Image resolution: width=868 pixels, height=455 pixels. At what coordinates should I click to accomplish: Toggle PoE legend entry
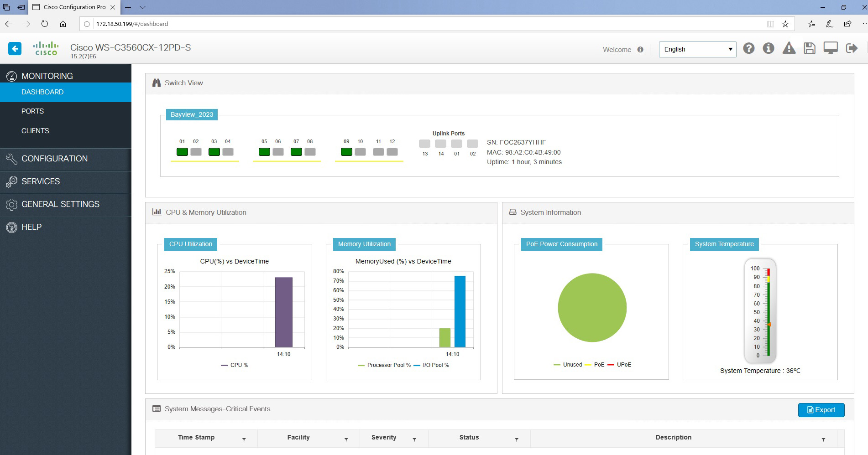[x=595, y=365]
